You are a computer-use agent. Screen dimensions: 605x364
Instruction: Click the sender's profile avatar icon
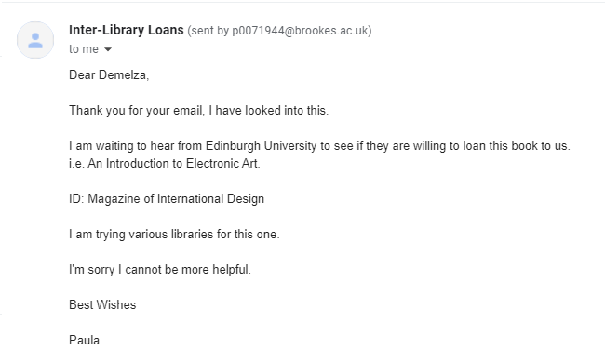click(35, 40)
